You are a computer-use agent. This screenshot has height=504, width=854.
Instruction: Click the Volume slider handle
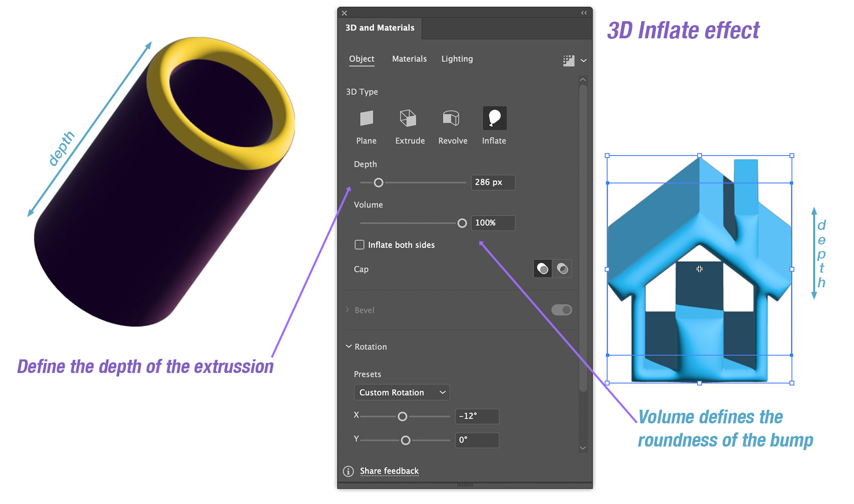coord(462,223)
